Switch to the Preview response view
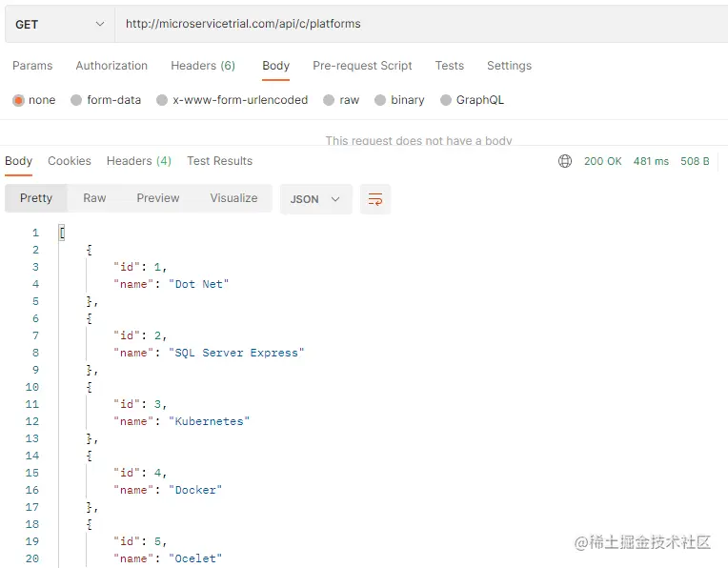The width and height of the screenshot is (728, 568). point(158,198)
